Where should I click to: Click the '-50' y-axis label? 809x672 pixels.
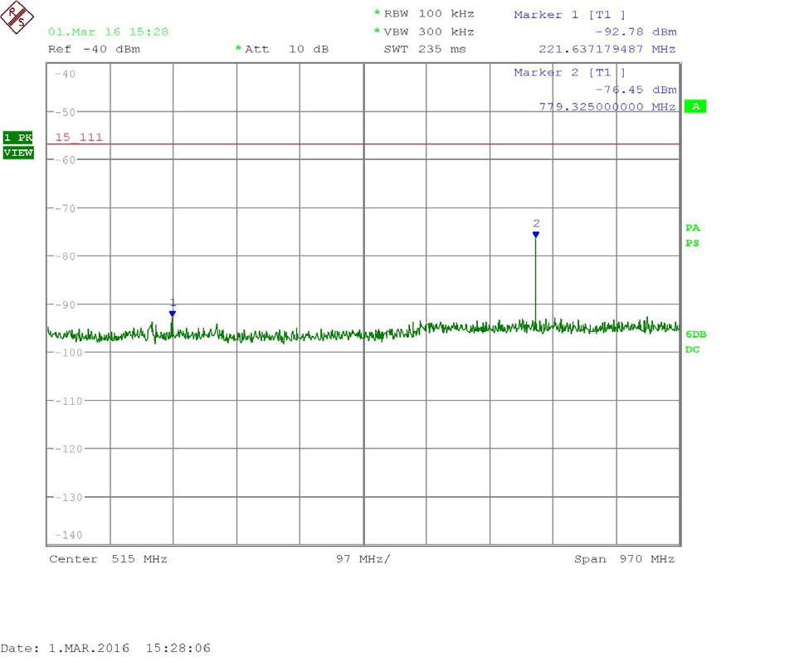66,112
